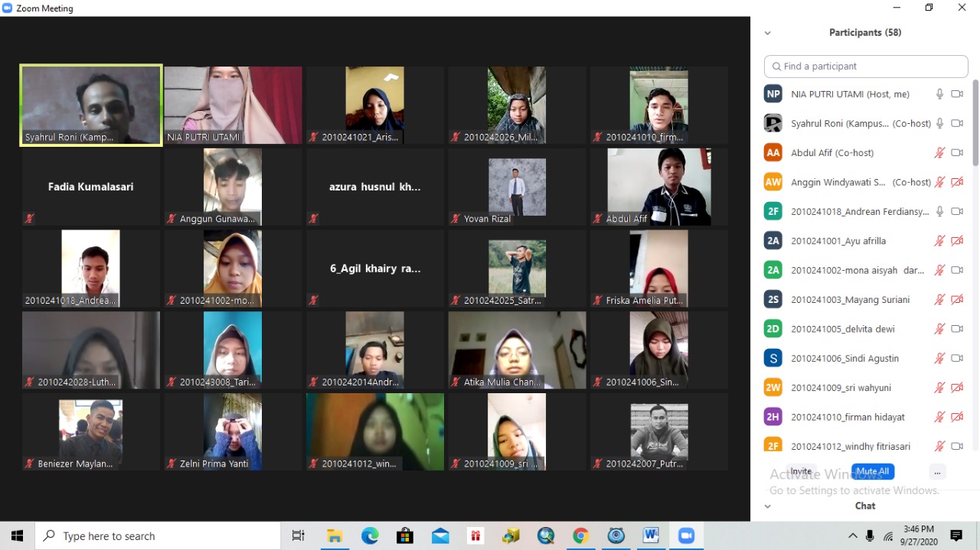Click mic icon for 2010241018_Andrean Ferdiansyah

tap(939, 211)
